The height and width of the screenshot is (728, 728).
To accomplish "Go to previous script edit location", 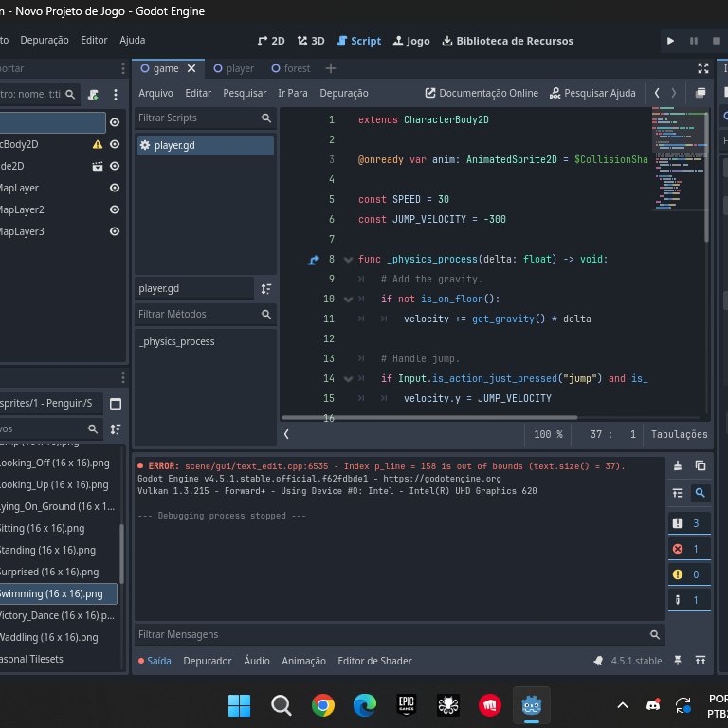I will click(x=657, y=93).
